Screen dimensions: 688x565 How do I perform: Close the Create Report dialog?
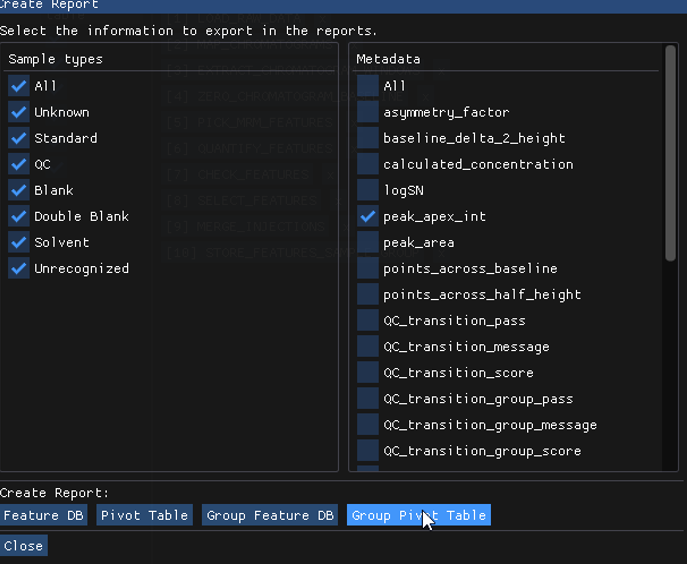[24, 546]
